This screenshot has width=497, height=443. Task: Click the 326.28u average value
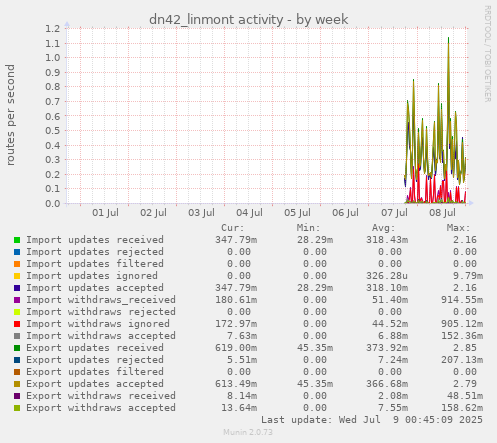pos(387,276)
